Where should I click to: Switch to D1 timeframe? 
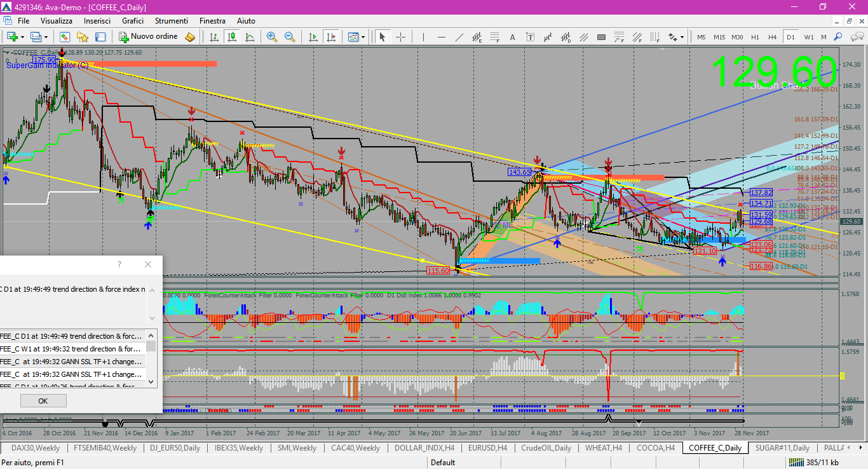(x=790, y=37)
